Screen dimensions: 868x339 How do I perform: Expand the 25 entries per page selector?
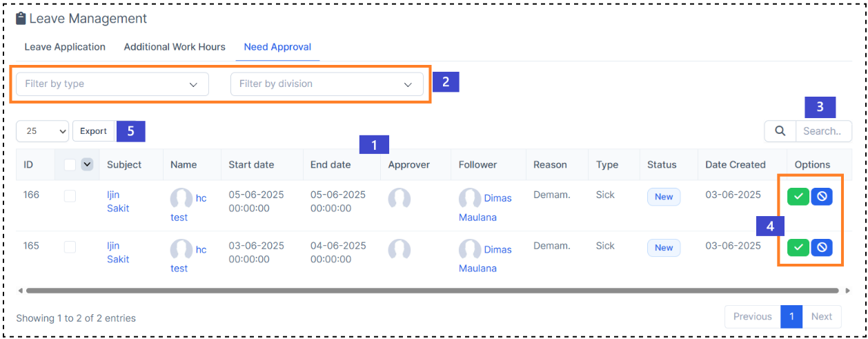click(x=42, y=131)
